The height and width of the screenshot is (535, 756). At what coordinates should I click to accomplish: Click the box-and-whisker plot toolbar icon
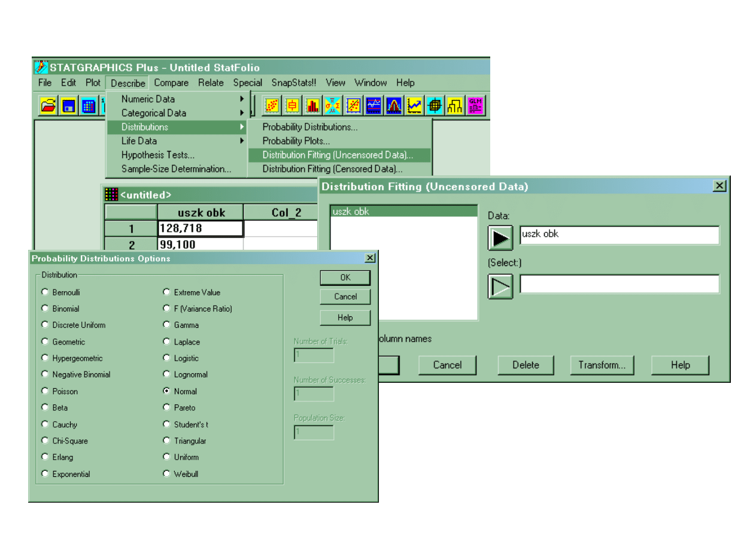[293, 105]
